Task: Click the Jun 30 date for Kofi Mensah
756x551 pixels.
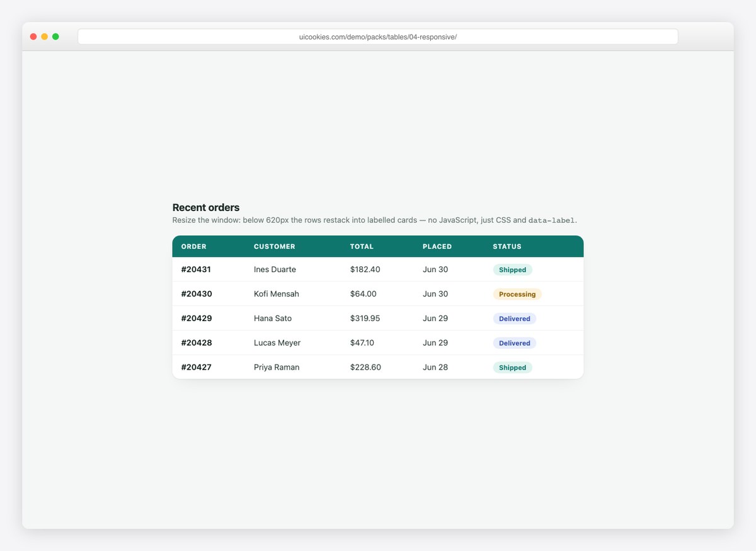Action: click(x=435, y=294)
